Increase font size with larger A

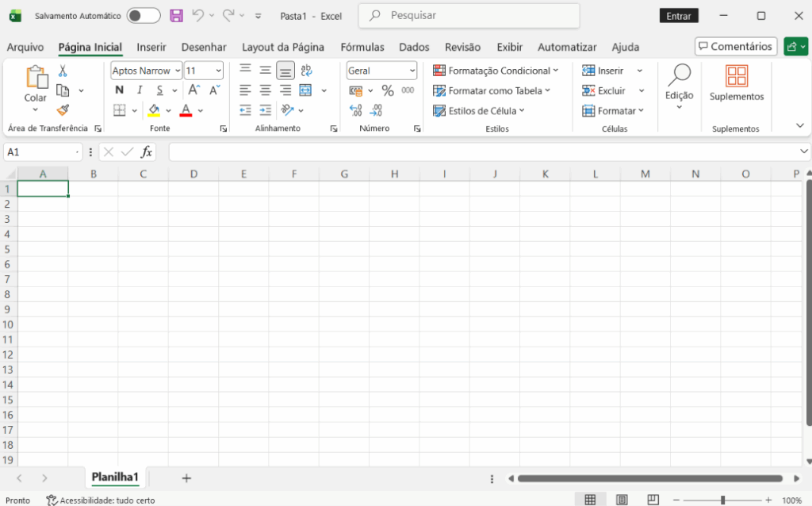coord(193,90)
